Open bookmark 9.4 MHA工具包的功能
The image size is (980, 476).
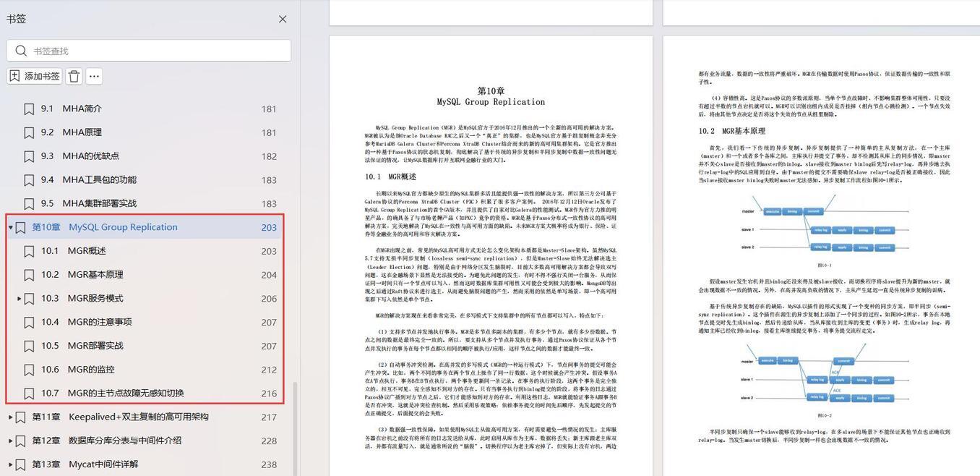click(89, 180)
